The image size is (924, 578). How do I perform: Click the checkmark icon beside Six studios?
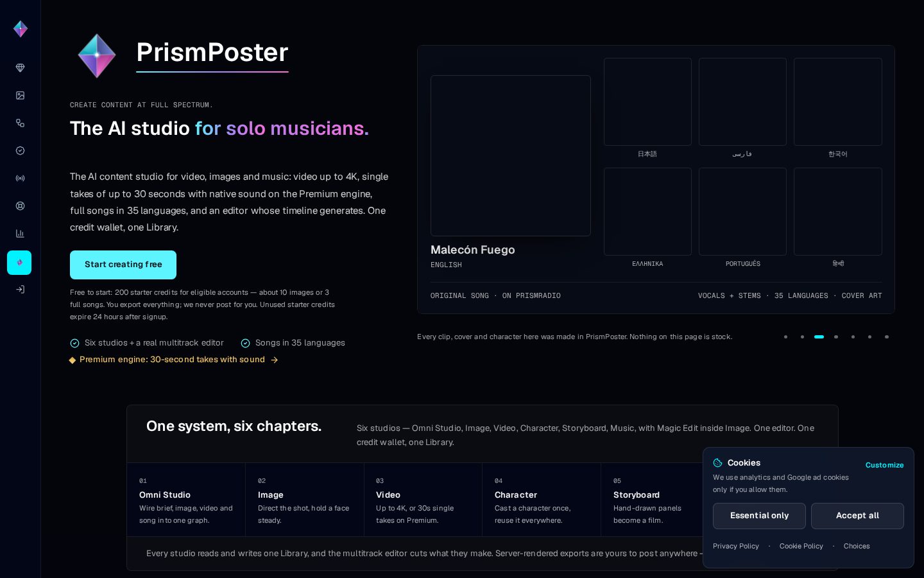click(x=74, y=344)
